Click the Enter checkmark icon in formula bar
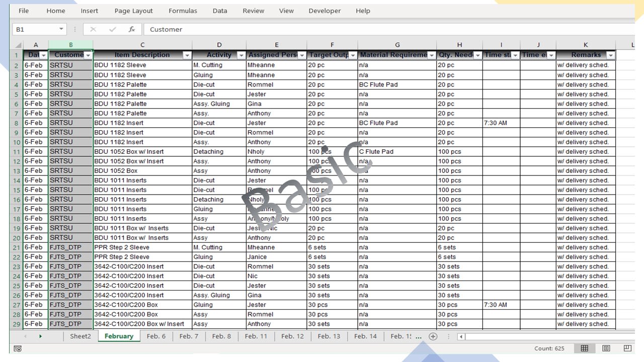The width and height of the screenshot is (644, 362). (112, 29)
